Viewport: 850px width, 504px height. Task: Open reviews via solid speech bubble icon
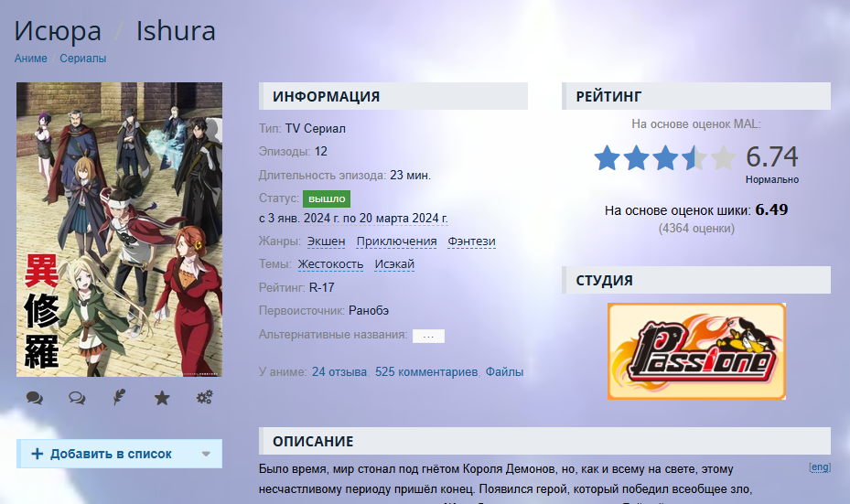pyautogui.click(x=35, y=398)
